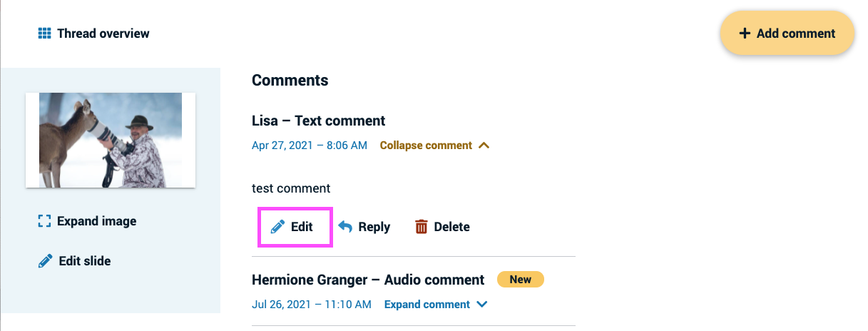Click the Expand image brackets icon
The image size is (868, 331).
(x=44, y=221)
